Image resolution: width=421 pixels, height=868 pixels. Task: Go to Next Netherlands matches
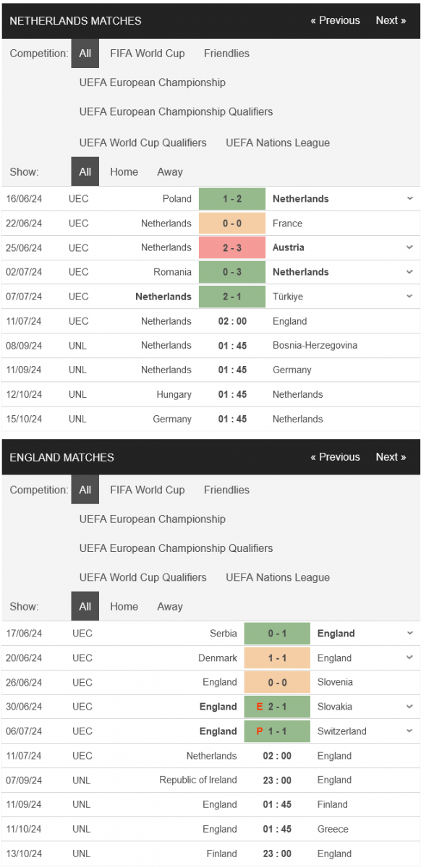pos(391,20)
